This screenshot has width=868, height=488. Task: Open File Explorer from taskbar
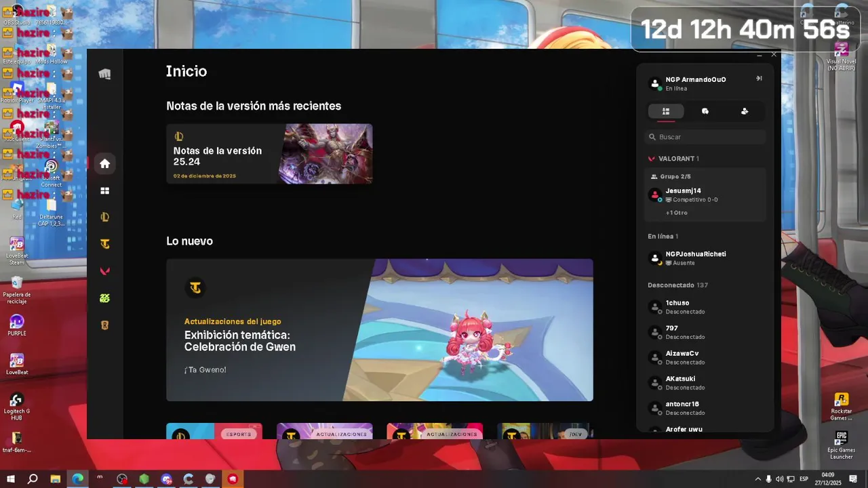click(x=56, y=479)
